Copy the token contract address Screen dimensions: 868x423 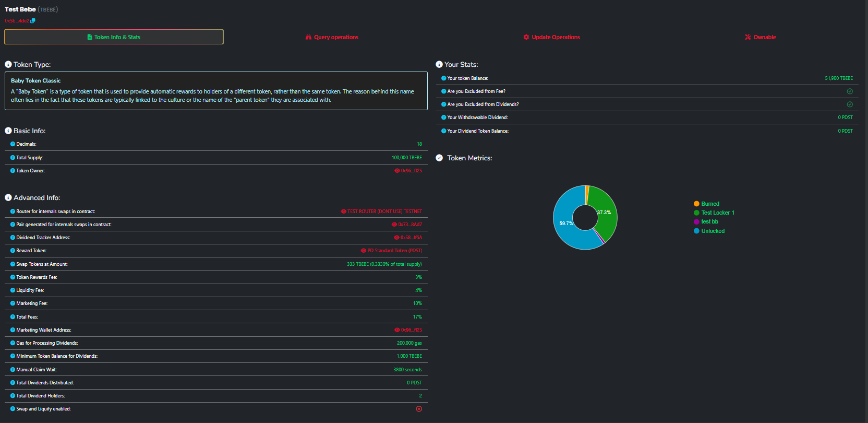click(33, 21)
